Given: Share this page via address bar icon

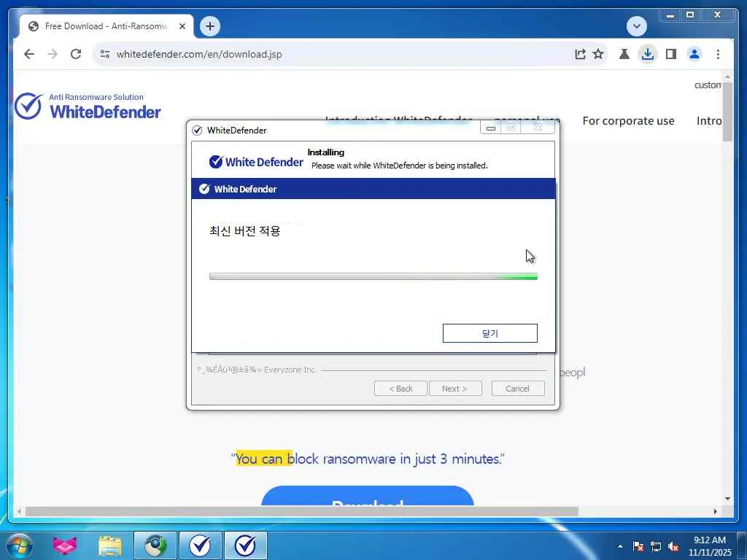Looking at the screenshot, I should click(580, 54).
